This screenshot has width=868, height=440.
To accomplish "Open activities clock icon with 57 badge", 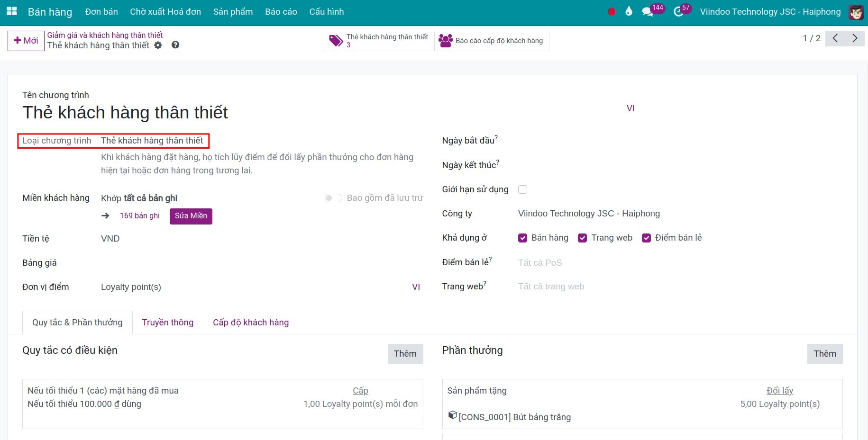I will [678, 12].
